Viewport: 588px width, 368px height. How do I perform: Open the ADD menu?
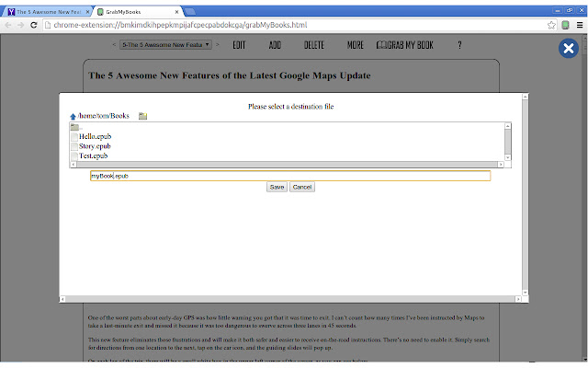[x=275, y=45]
